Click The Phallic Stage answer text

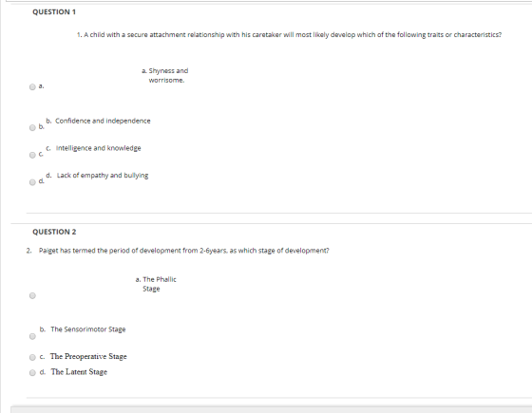[x=156, y=284]
